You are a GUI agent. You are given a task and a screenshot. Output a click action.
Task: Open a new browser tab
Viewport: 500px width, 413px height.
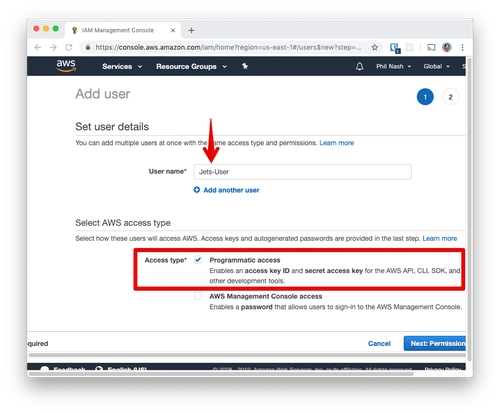(x=191, y=30)
